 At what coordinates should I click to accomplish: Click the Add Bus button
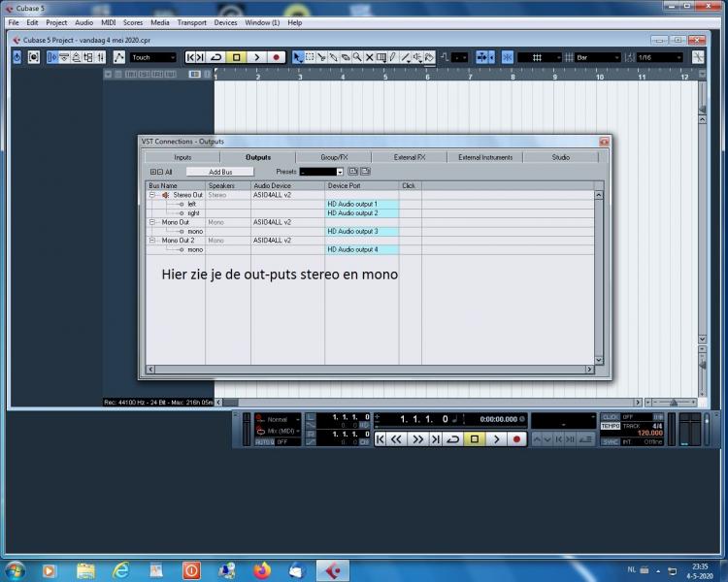click(220, 172)
